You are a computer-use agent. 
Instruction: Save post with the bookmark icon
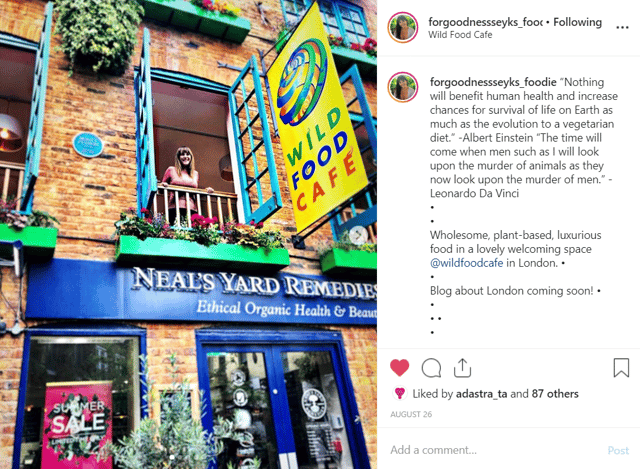point(621,367)
